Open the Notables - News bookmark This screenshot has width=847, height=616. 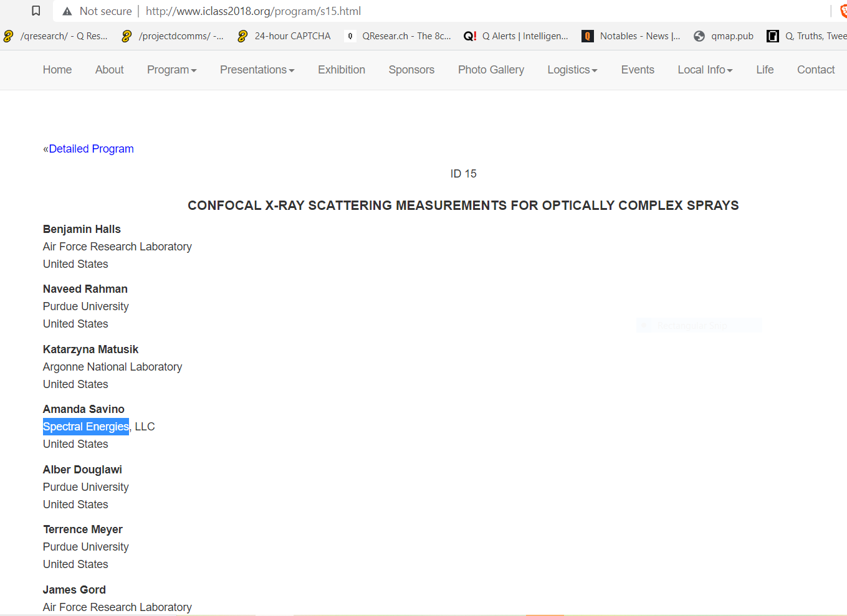pyautogui.click(x=631, y=36)
